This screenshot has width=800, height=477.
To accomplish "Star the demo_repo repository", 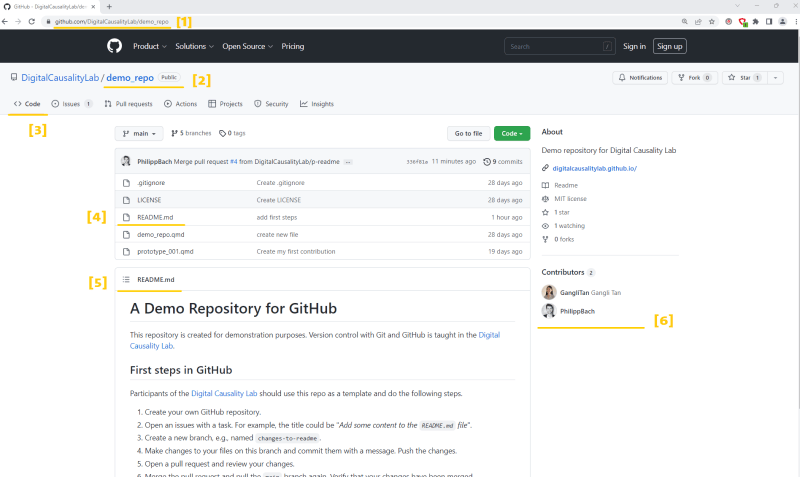I will point(744,78).
